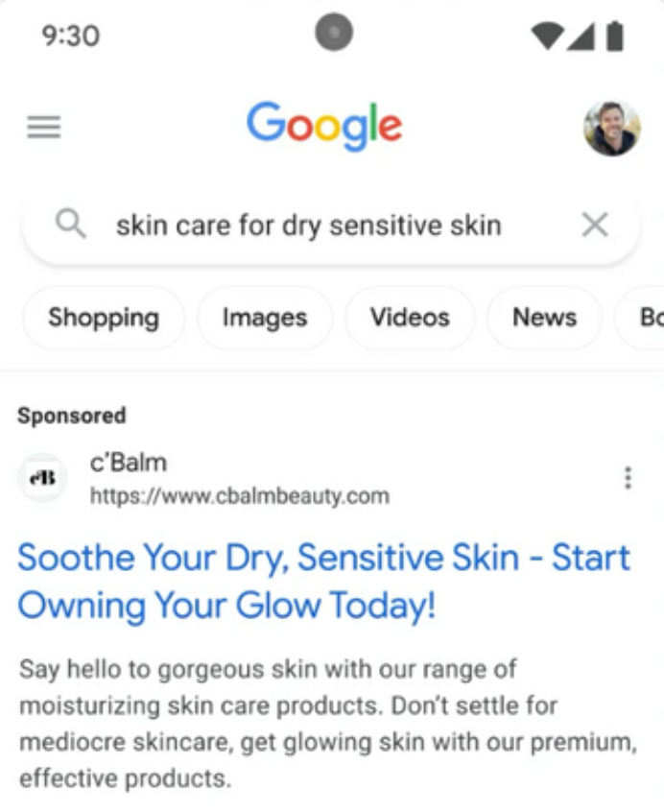664x812 pixels.
Task: Tap the ad description text
Action: point(328,724)
